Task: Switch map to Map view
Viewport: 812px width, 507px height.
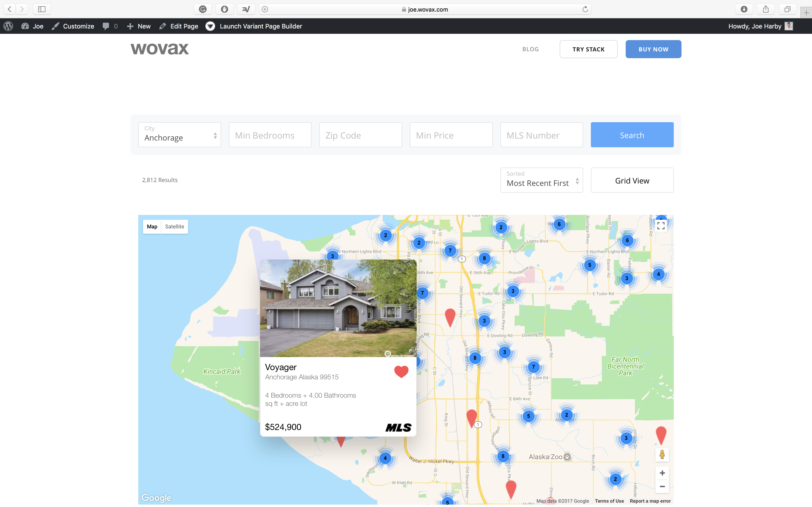Action: click(x=152, y=227)
